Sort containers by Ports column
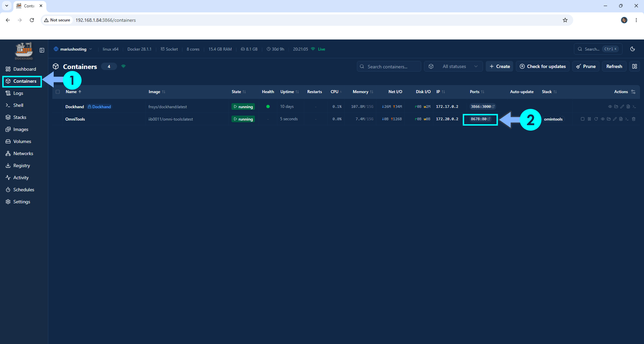Screen dimensions: 644x344 pyautogui.click(x=477, y=92)
